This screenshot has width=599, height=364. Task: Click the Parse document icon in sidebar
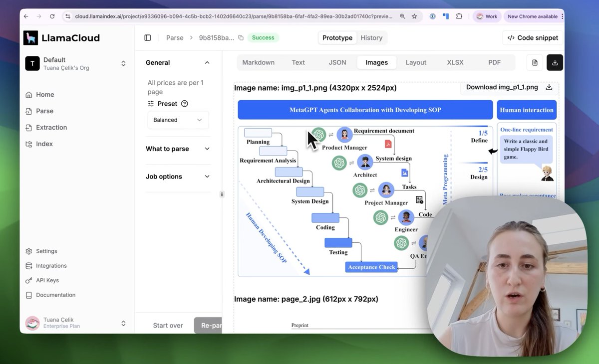pos(29,111)
